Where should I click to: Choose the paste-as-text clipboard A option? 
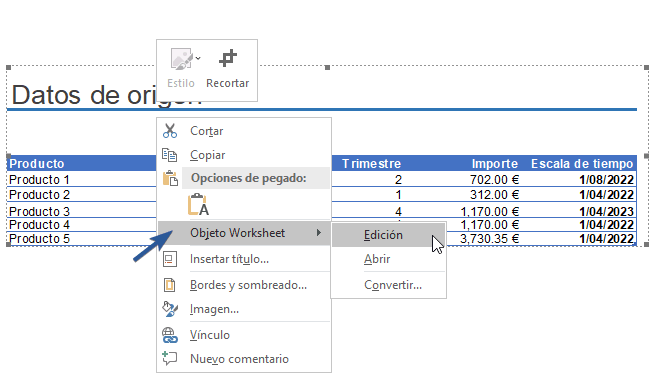tap(198, 205)
